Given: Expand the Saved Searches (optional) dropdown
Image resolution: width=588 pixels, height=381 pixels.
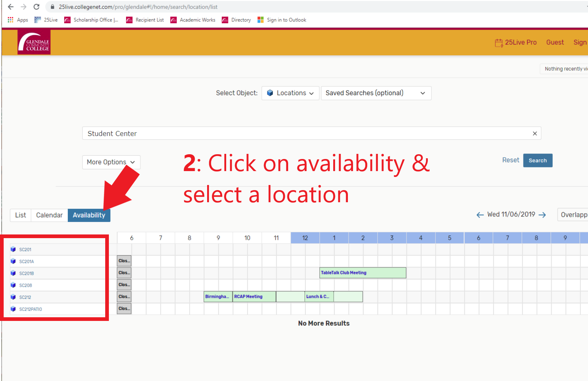Looking at the screenshot, I should point(376,93).
